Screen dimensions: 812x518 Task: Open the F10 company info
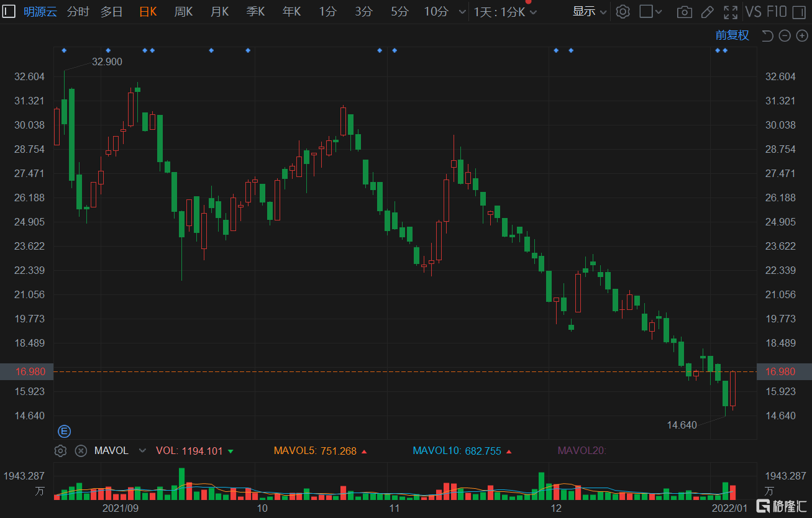coord(777,12)
